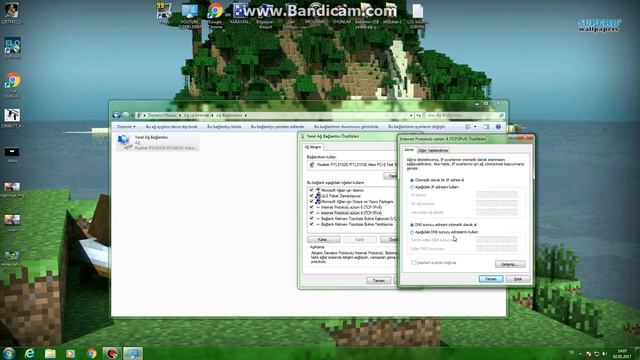
Task: Click the Control Panel taskbar button
Action: (x=133, y=353)
